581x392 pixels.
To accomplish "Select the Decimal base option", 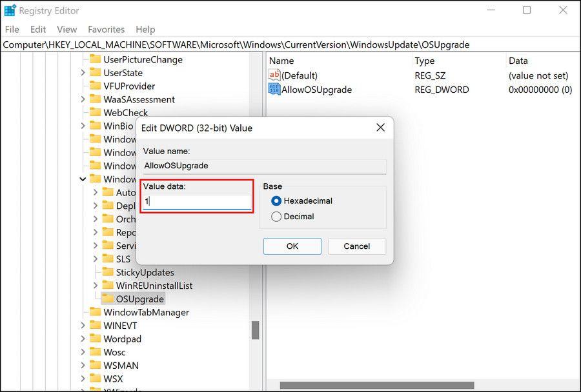I will click(277, 217).
